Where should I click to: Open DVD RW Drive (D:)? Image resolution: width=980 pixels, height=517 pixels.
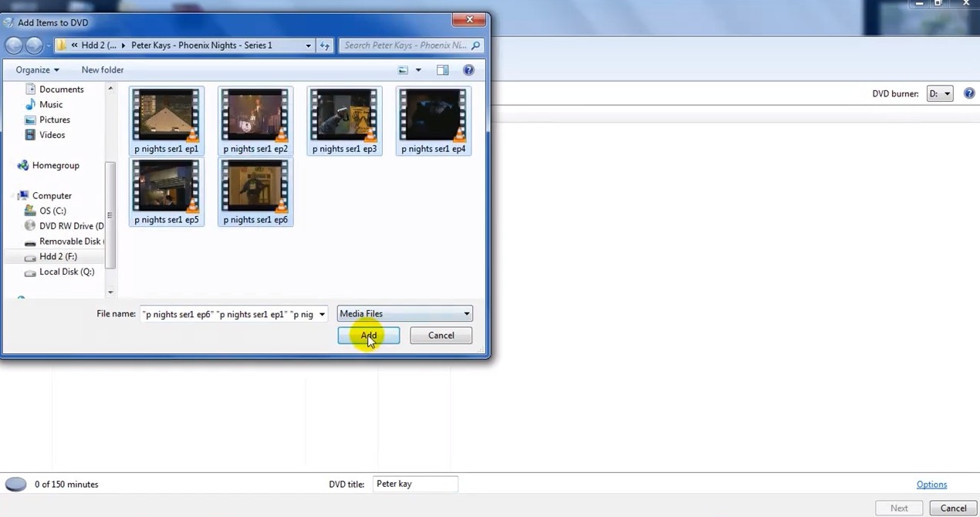tap(71, 226)
